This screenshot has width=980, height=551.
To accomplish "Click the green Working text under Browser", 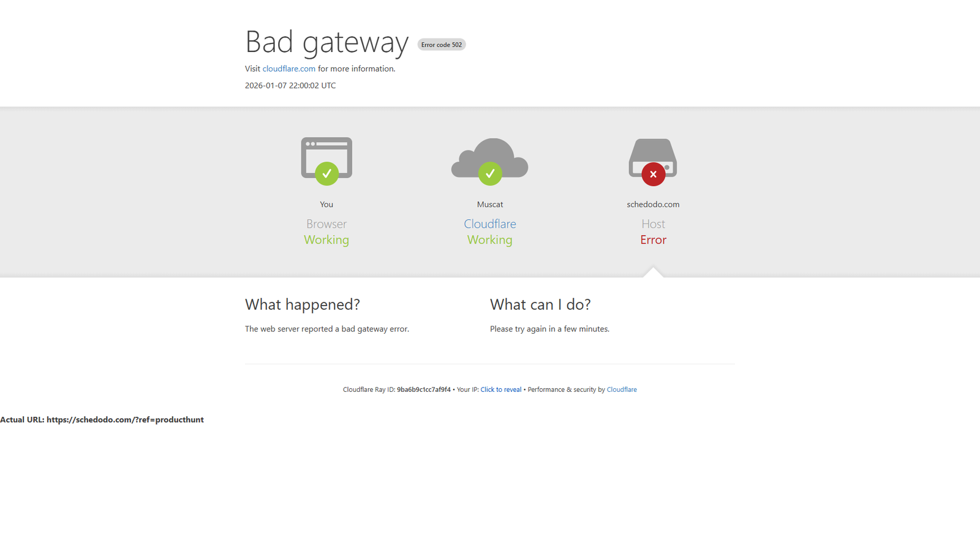I will pyautogui.click(x=326, y=240).
